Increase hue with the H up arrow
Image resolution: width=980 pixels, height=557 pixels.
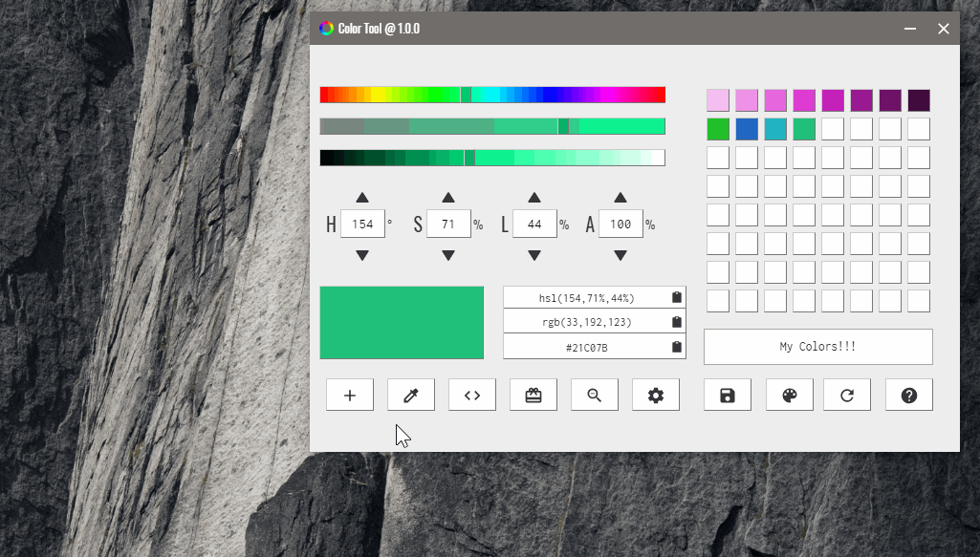[x=362, y=198]
